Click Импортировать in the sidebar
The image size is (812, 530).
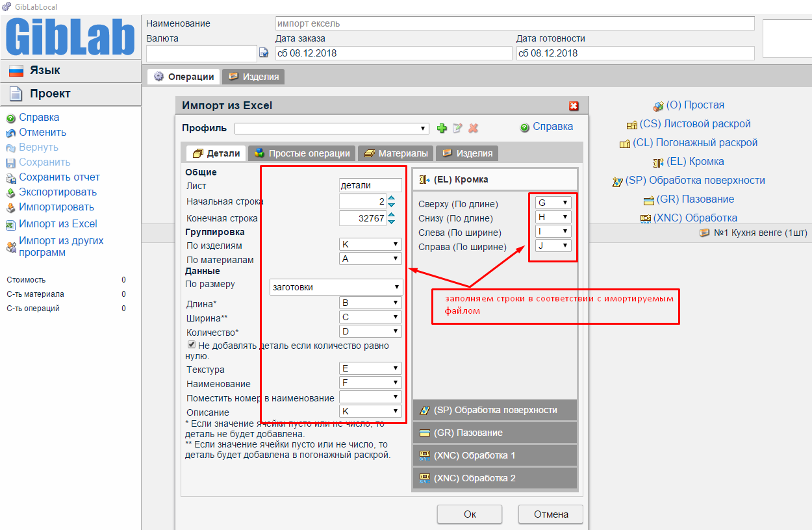[57, 207]
